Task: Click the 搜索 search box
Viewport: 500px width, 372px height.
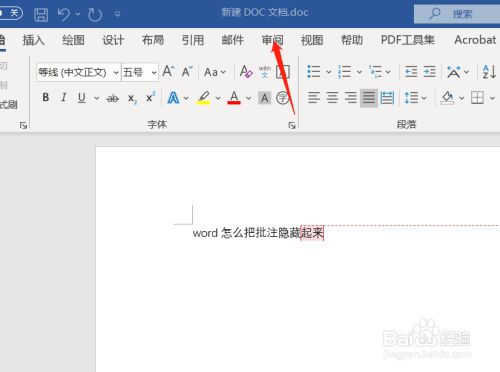Action: (x=457, y=14)
